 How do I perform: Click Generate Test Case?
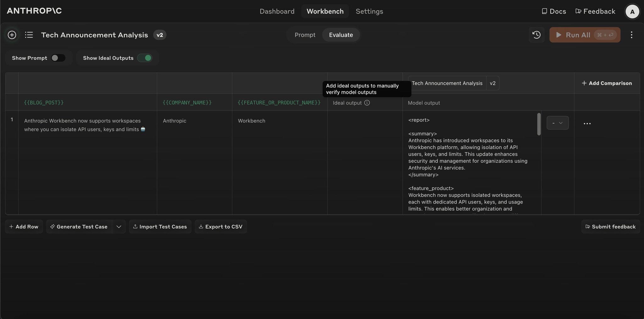pos(79,227)
